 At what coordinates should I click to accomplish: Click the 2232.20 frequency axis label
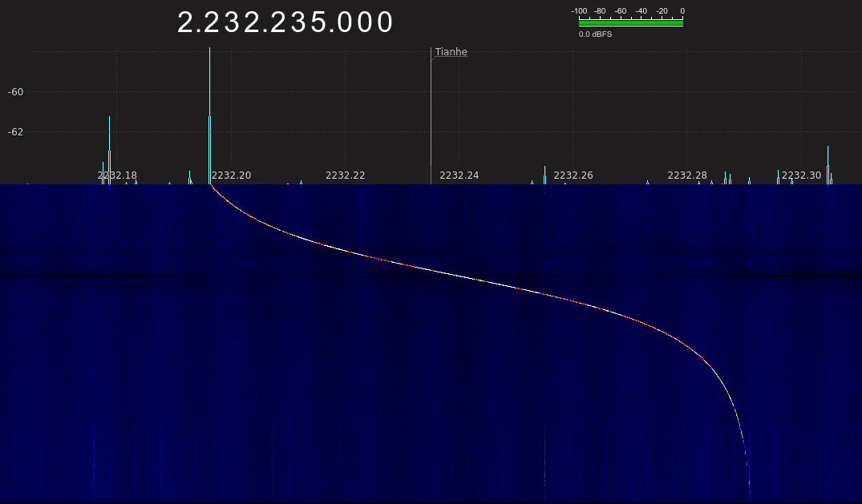coord(231,175)
